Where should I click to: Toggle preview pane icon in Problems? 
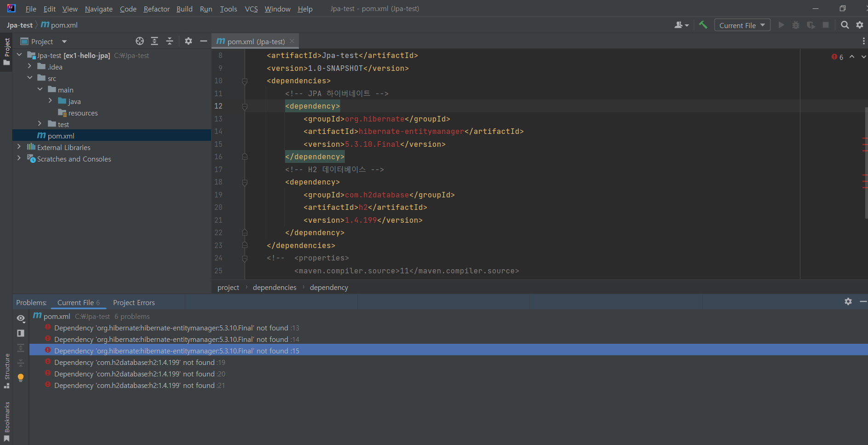click(21, 333)
